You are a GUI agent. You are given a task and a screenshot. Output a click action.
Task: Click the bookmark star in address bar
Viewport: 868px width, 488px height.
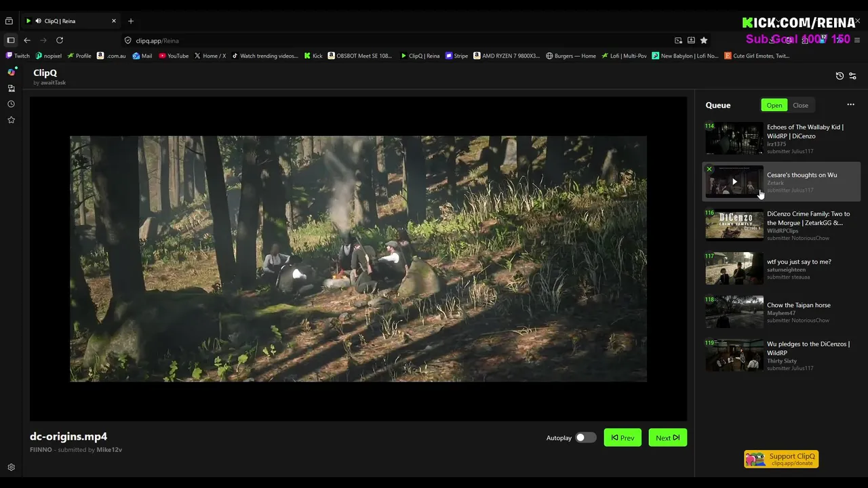pyautogui.click(x=704, y=40)
